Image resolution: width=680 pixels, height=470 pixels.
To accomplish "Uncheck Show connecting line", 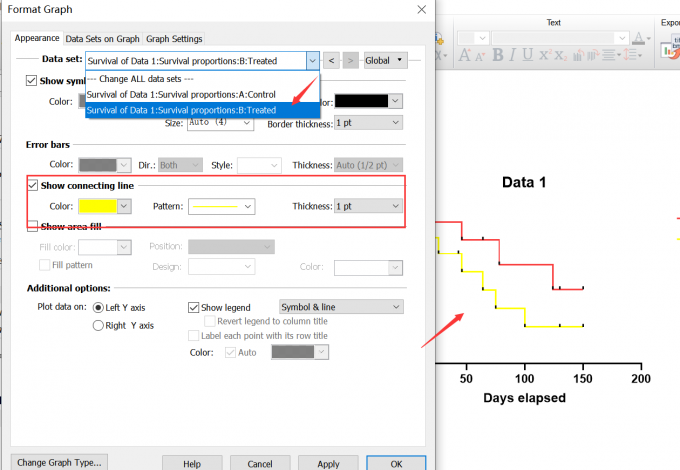I will point(33,186).
